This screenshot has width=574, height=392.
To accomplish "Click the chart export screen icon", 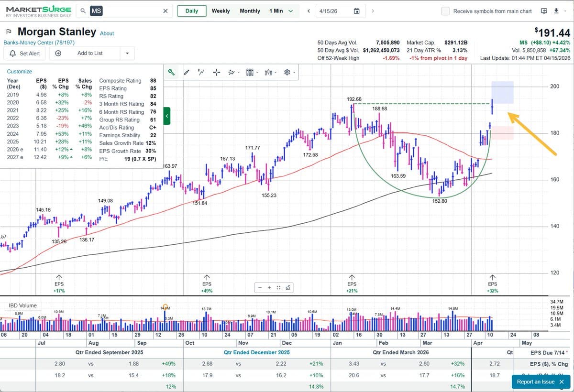I will pos(544,11).
